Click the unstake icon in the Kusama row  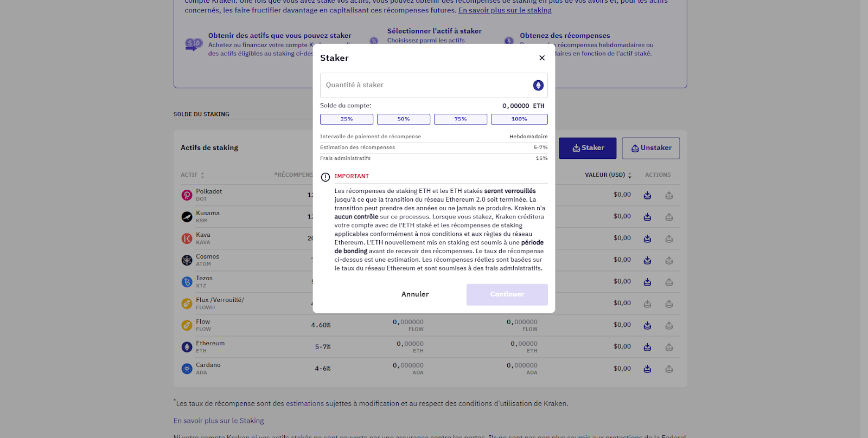click(x=669, y=217)
